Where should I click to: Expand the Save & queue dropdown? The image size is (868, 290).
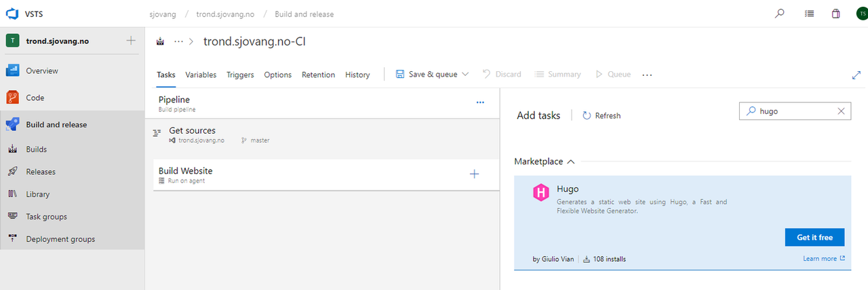(465, 75)
